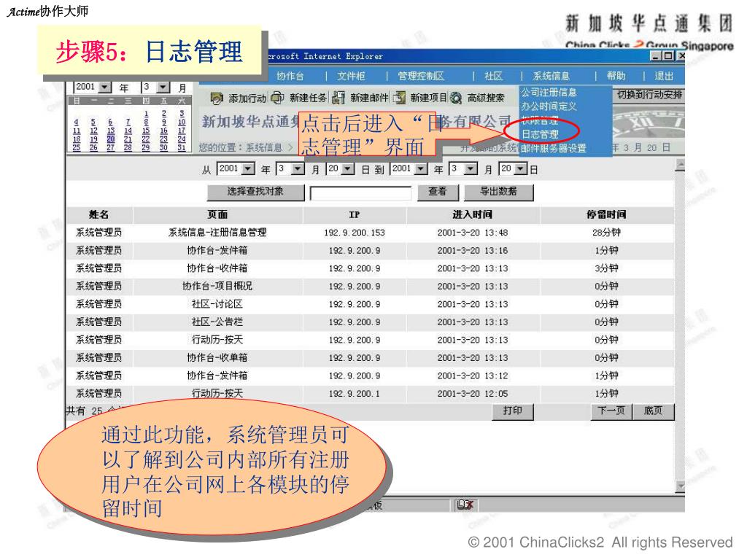Click the search object input field
The image size is (747, 560).
click(360, 192)
